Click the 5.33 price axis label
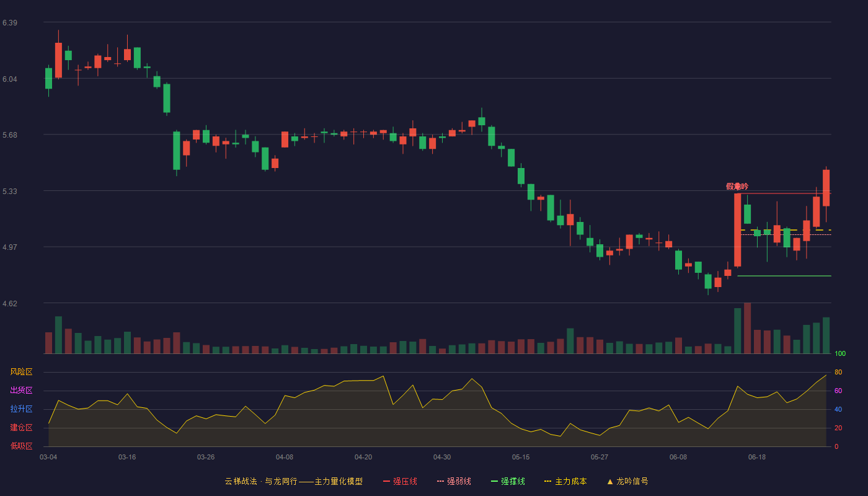Image resolution: width=868 pixels, height=496 pixels. (x=10, y=192)
